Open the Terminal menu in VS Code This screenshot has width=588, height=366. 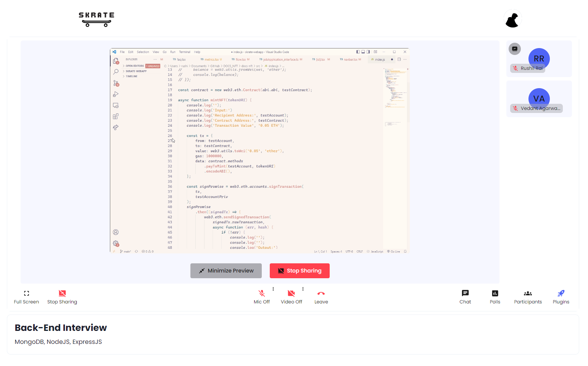coord(185,52)
